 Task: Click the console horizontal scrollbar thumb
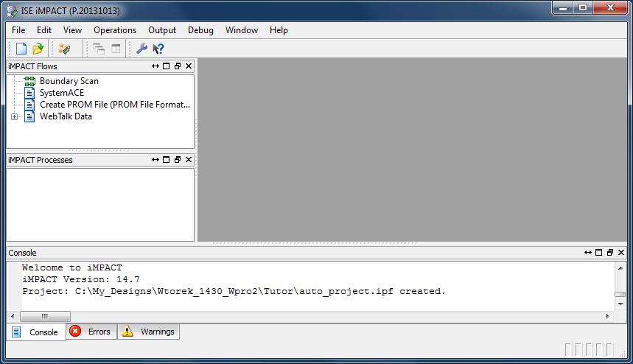45,316
